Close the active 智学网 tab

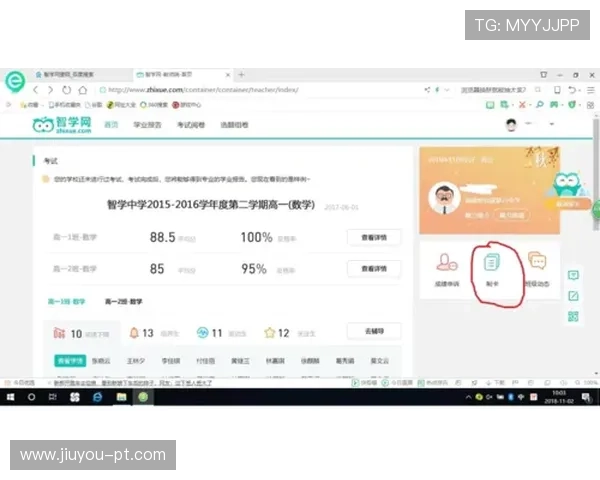(228, 75)
